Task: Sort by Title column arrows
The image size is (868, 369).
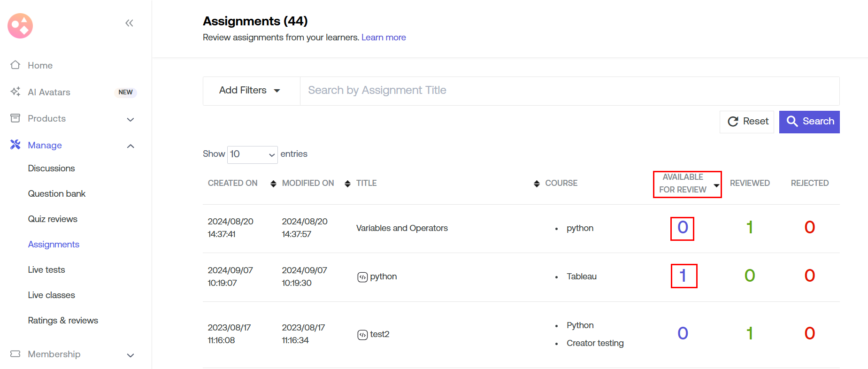Action: (x=537, y=184)
